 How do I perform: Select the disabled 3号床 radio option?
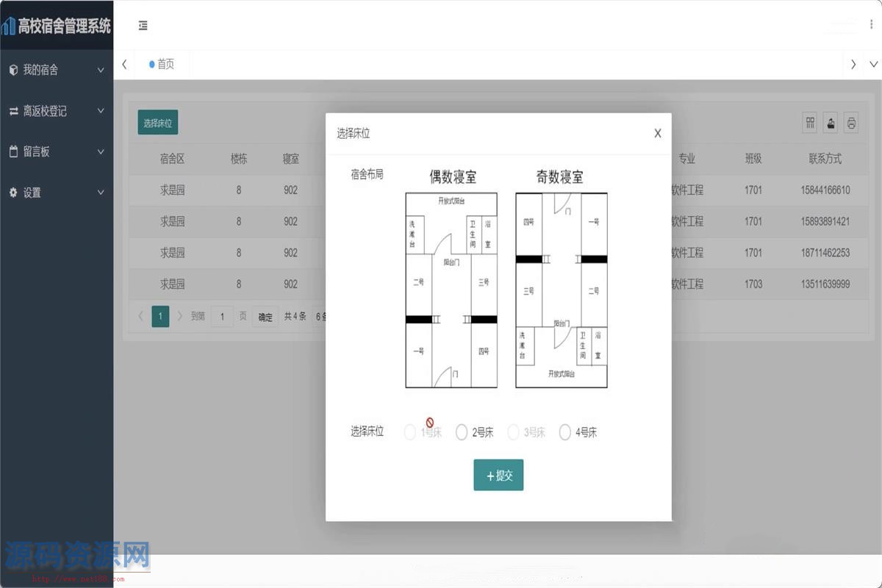pos(513,432)
